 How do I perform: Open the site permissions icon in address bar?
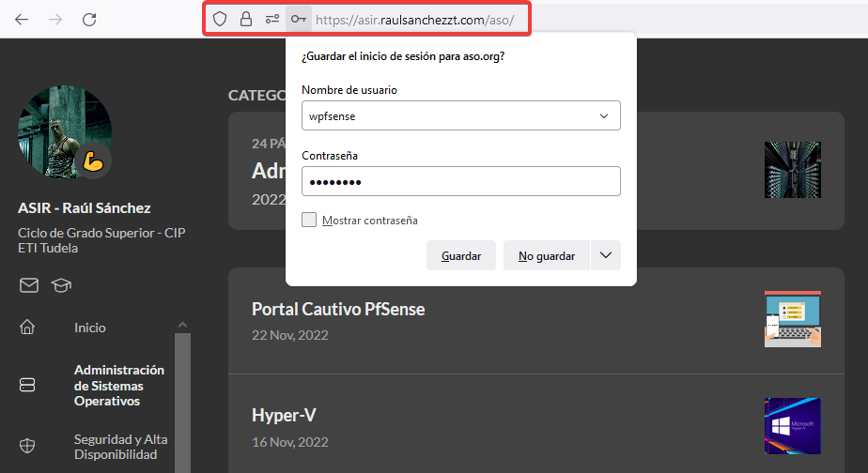click(272, 19)
